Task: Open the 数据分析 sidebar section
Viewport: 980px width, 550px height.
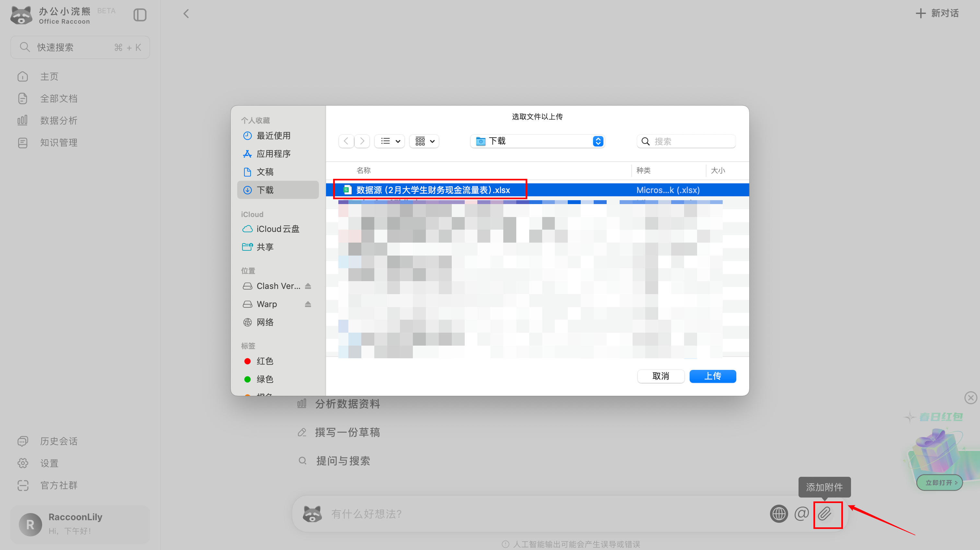Action: tap(59, 120)
